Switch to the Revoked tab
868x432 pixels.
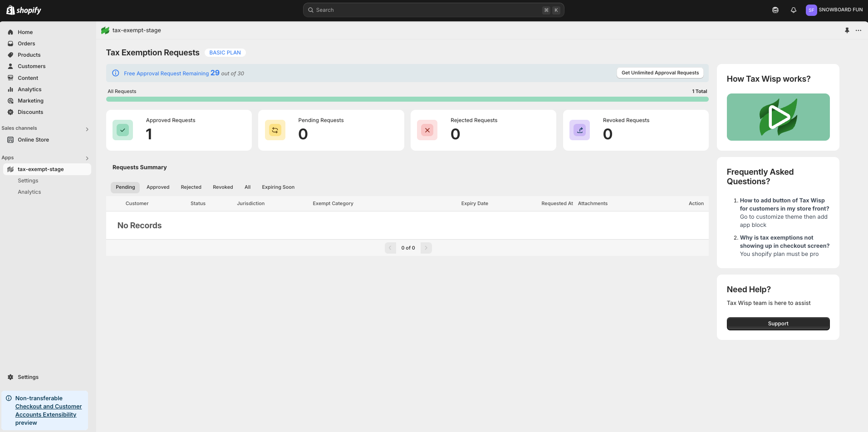click(223, 187)
